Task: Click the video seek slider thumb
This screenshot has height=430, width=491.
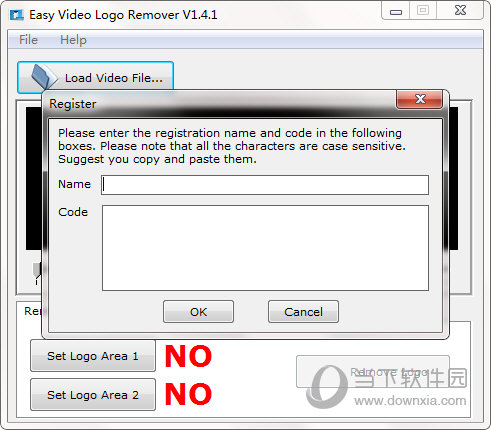Action: pyautogui.click(x=37, y=271)
